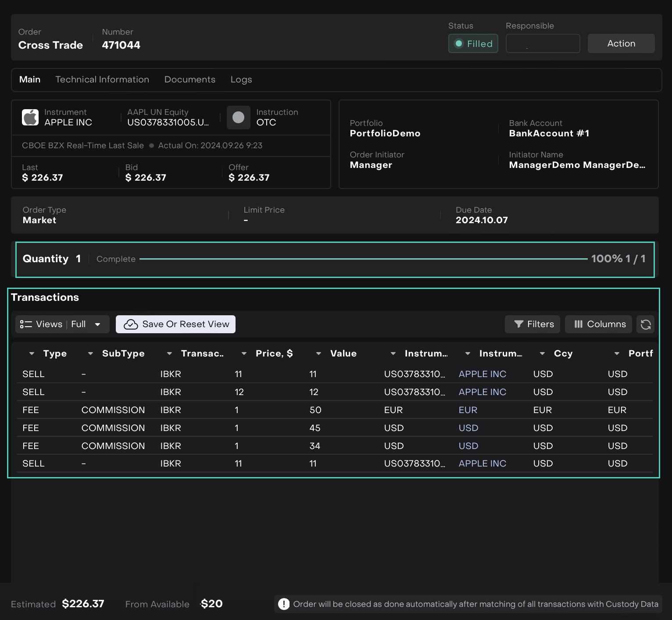Click the Apple Inc instrument logo
Screen dimensions: 672x620
click(x=30, y=118)
